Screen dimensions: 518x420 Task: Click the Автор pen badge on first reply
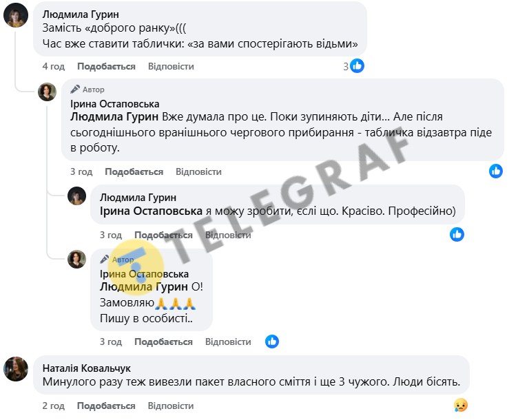pos(75,89)
